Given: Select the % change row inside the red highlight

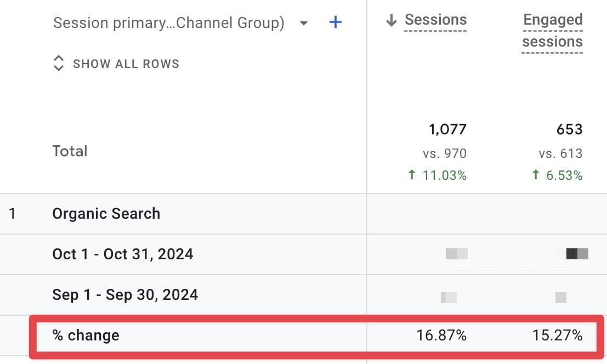Looking at the screenshot, I should (x=86, y=335).
